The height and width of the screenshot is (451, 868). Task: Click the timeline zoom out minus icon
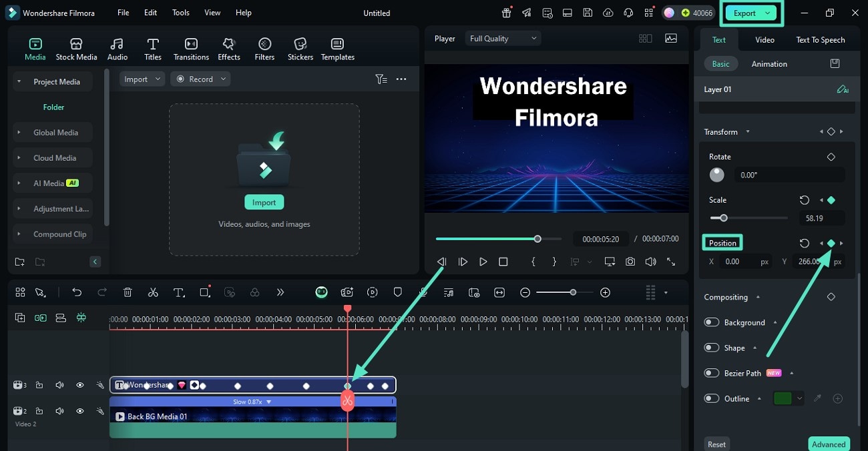(x=525, y=292)
